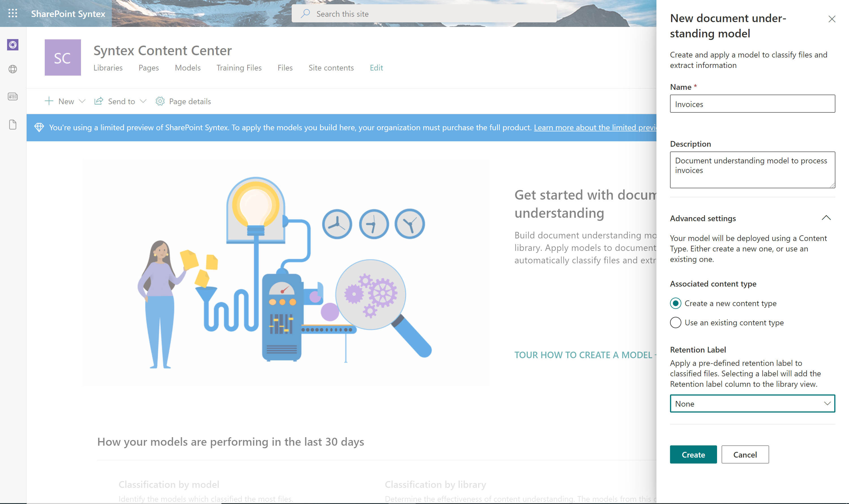Click the Name input field
Viewport: 849px width, 504px height.
point(752,104)
